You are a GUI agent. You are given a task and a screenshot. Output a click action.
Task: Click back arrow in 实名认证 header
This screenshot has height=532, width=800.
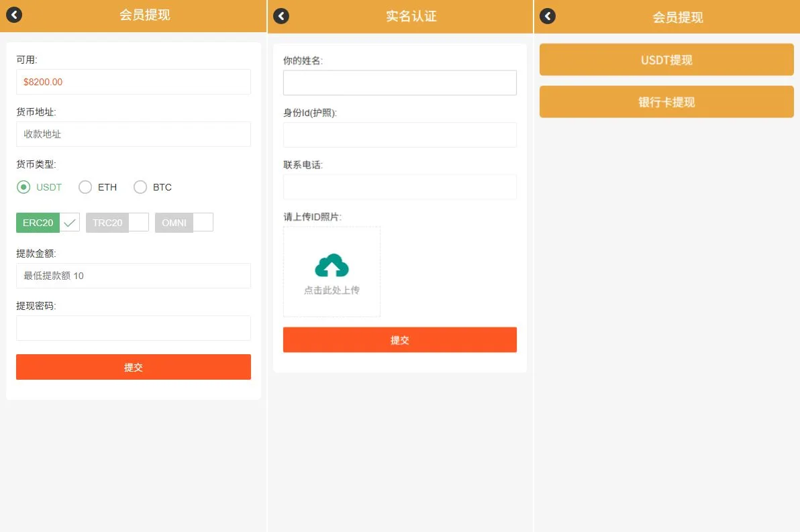(281, 16)
